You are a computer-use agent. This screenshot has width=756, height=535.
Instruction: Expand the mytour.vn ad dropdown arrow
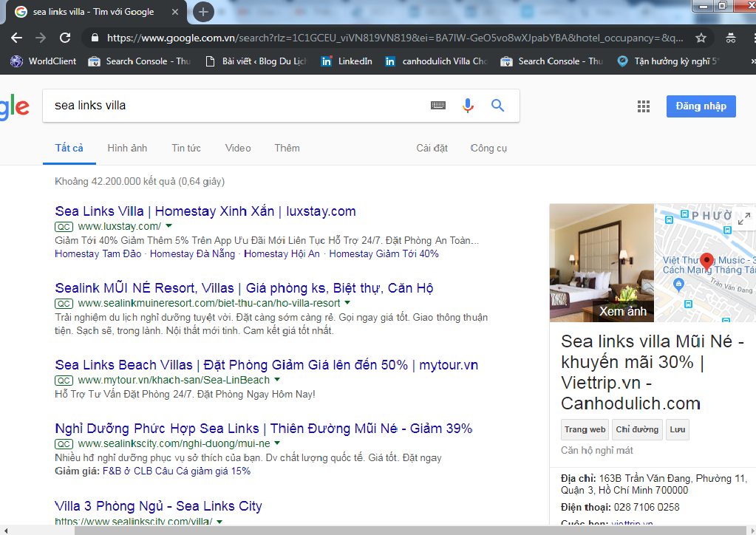[x=276, y=379]
